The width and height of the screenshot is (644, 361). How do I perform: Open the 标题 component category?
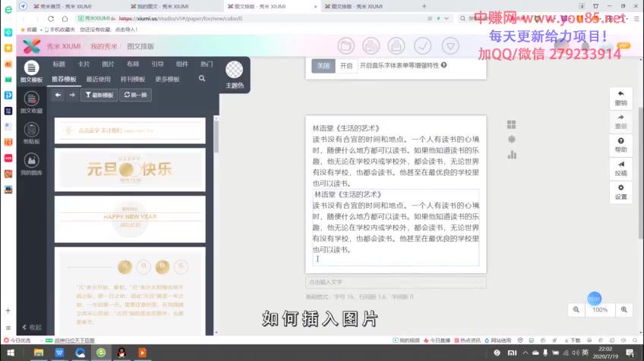tap(59, 64)
